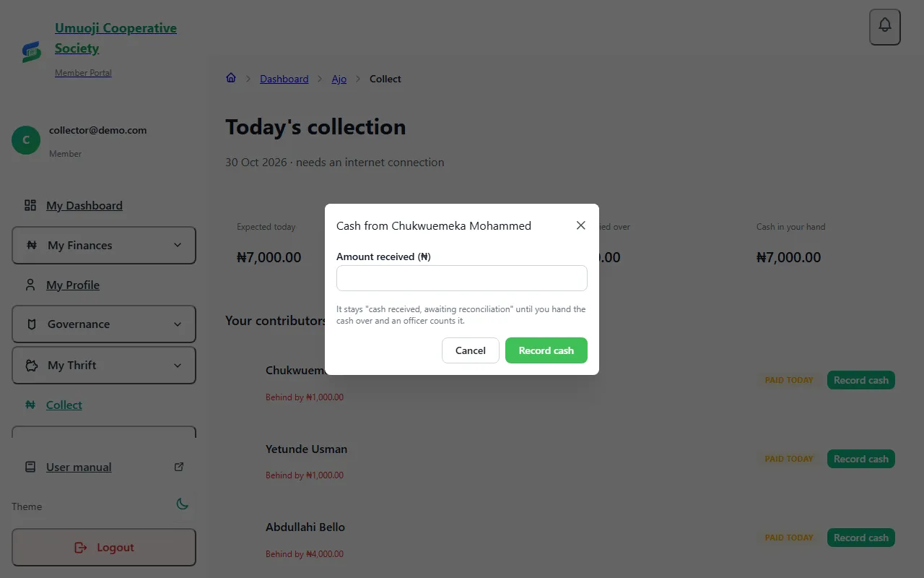924x578 pixels.
Task: Click the naira icon in My Finances
Action: click(32, 245)
